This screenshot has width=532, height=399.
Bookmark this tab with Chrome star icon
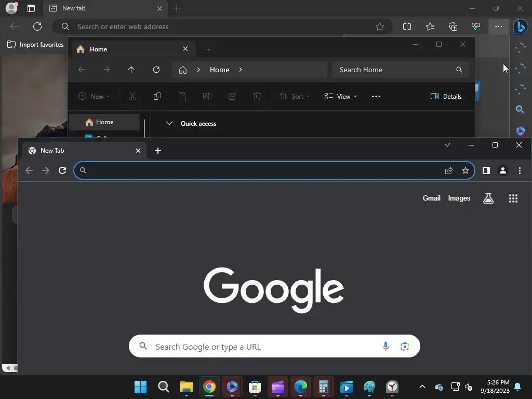tap(465, 170)
